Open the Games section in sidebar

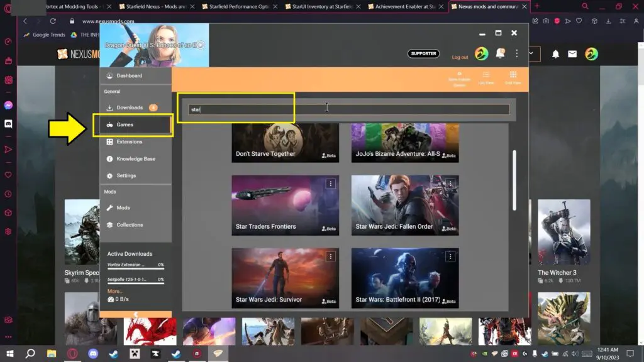(131, 124)
